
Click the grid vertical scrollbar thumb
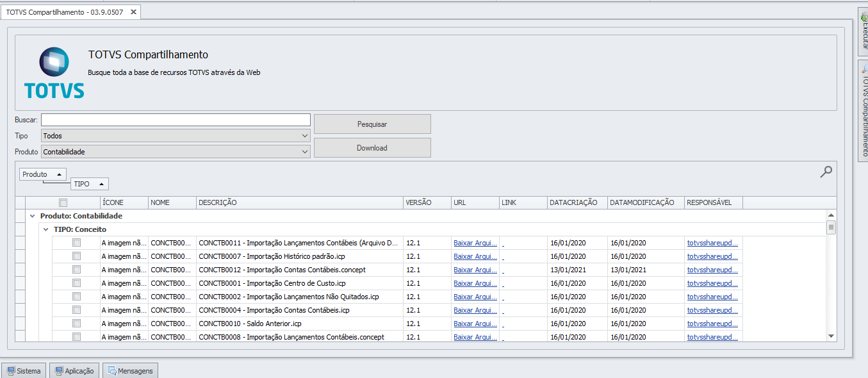pyautogui.click(x=831, y=227)
